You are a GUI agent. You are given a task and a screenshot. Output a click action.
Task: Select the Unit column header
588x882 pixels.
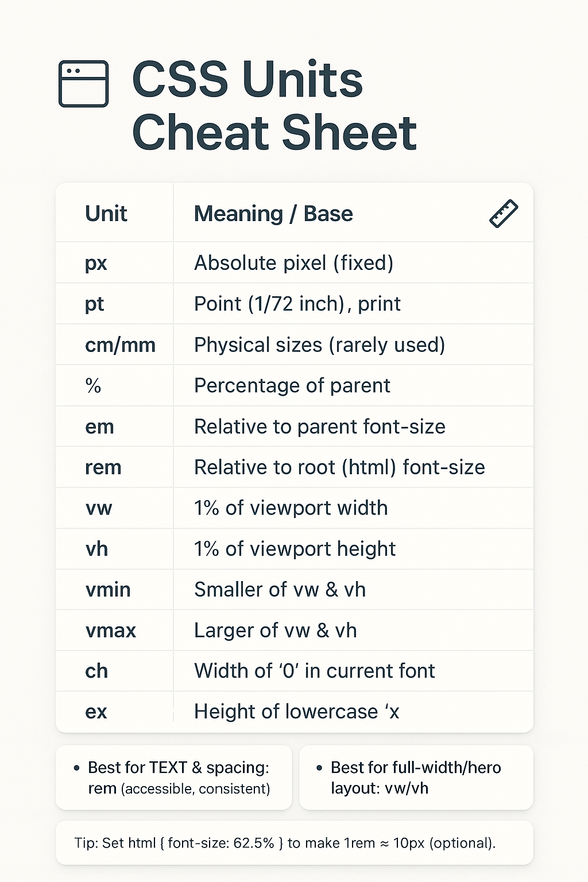click(x=106, y=214)
